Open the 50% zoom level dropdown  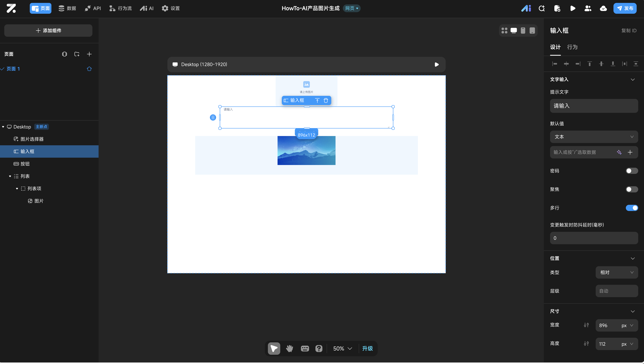pos(342,348)
